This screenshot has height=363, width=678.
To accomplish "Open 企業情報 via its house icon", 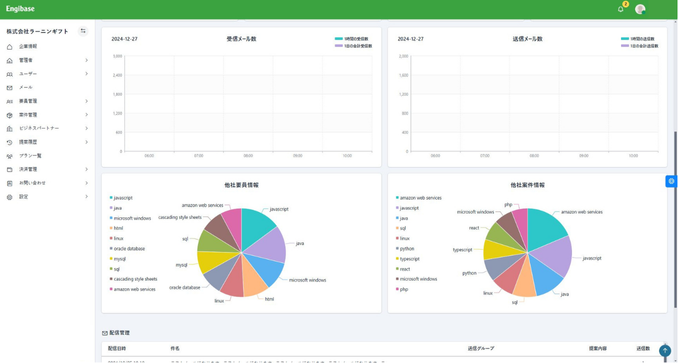I will 10,47.
